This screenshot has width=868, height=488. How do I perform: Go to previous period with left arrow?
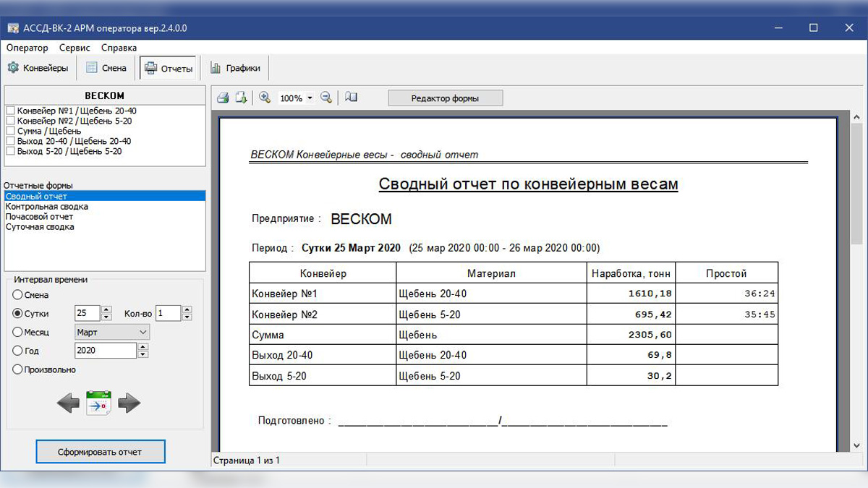click(x=68, y=403)
